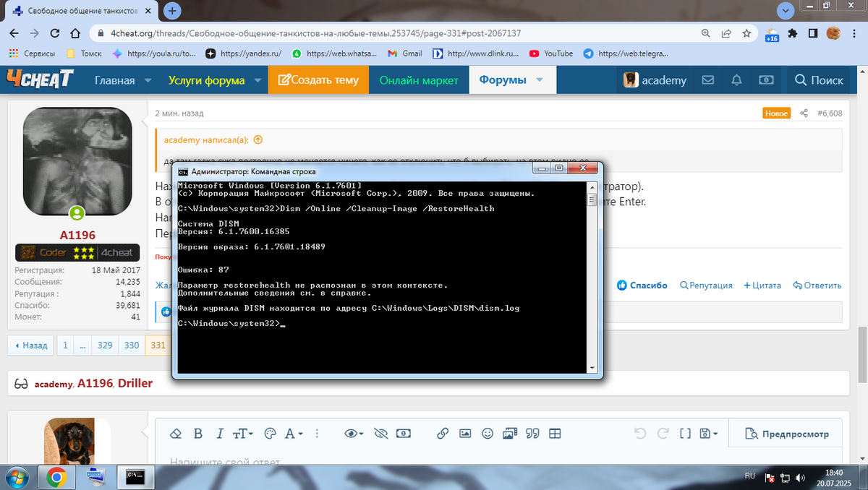Click the Command Prompt taskbar button
The image size is (868, 490).
point(135,476)
